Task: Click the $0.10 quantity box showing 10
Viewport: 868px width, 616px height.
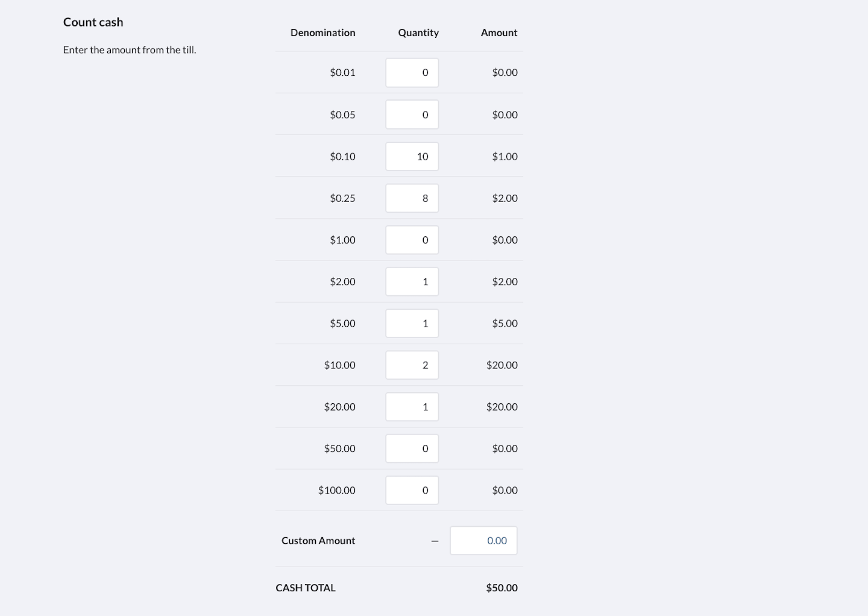Action: (x=412, y=156)
